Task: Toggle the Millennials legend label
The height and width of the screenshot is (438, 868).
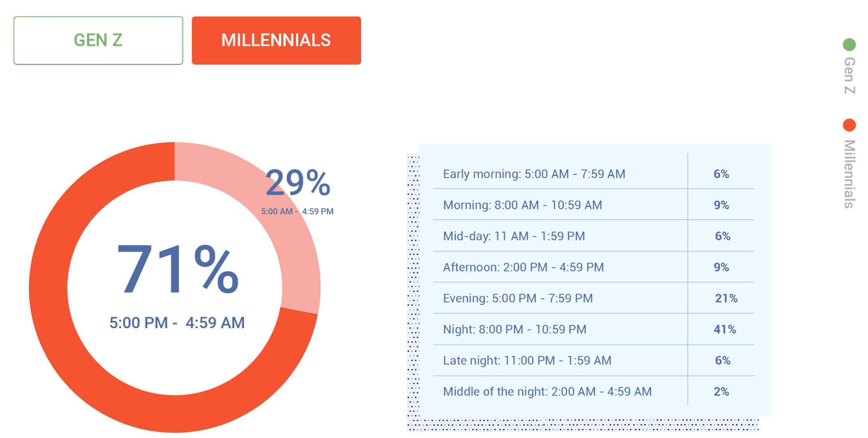Action: [849, 174]
